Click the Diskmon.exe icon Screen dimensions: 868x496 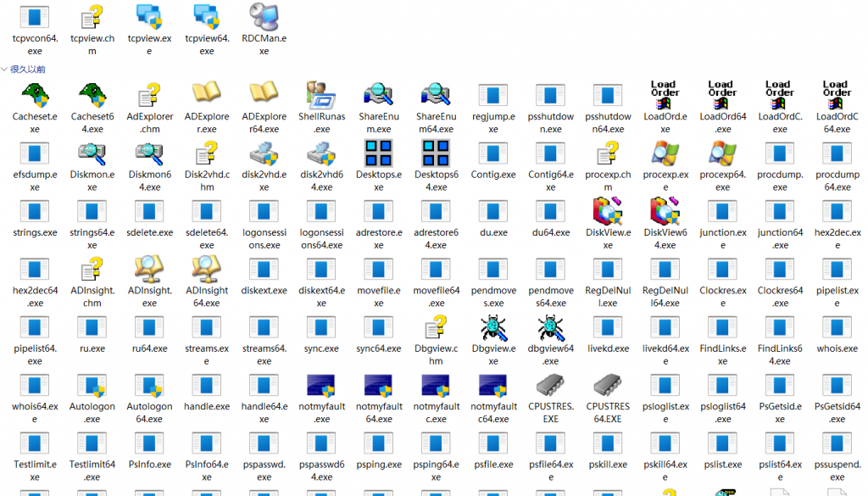(x=92, y=153)
